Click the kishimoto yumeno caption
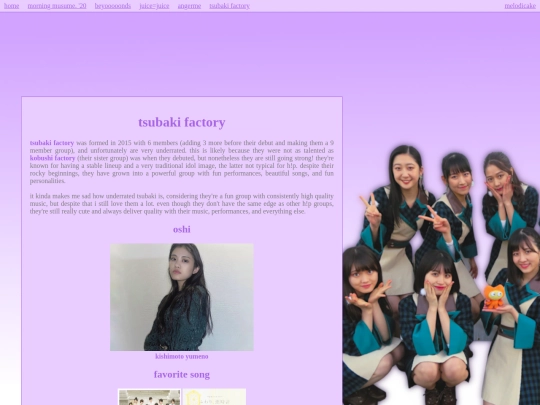This screenshot has width=540, height=405. (182, 356)
